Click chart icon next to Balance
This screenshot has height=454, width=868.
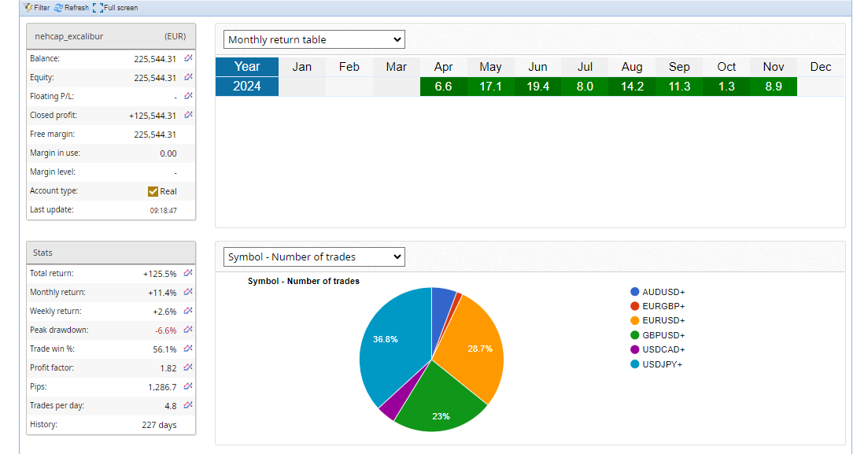(x=188, y=58)
